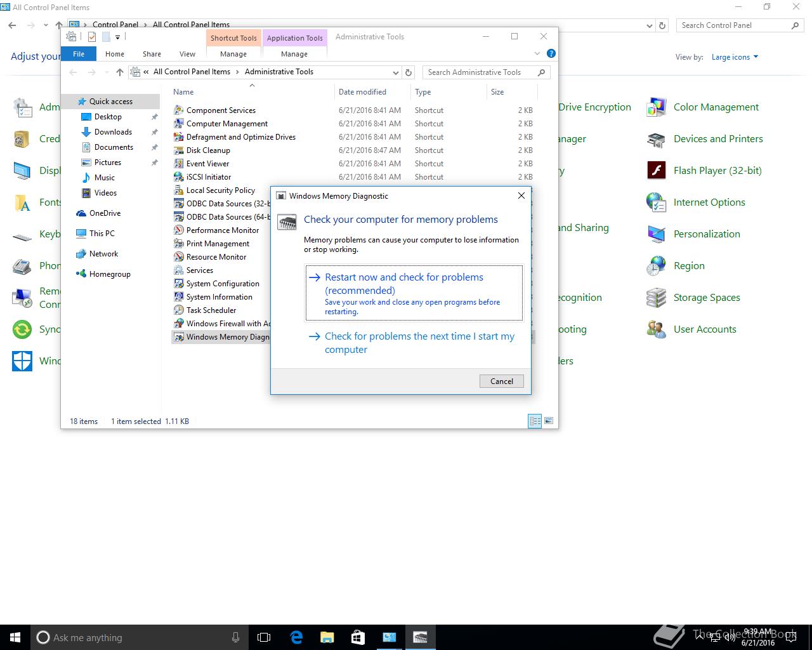Switch to large icons view button
Screen dimensions: 812x650
point(549,421)
